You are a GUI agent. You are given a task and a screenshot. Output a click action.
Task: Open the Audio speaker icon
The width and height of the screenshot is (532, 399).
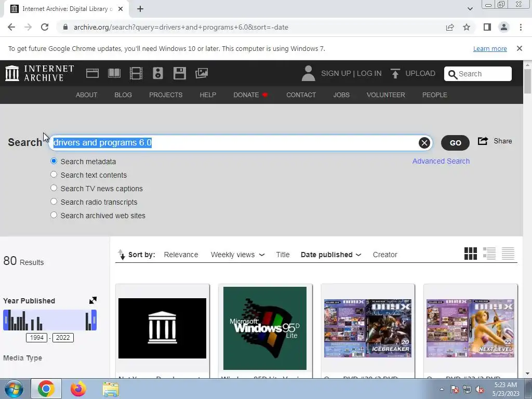click(x=158, y=73)
